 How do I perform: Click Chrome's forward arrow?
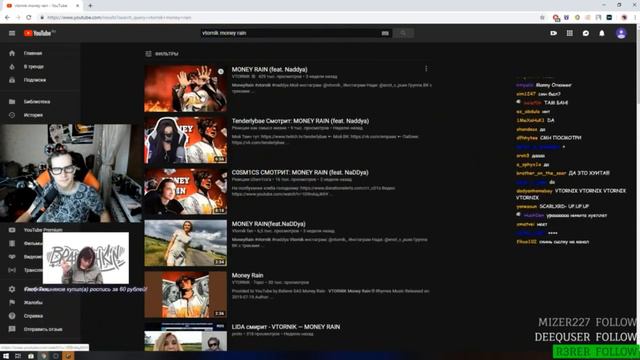(18, 18)
